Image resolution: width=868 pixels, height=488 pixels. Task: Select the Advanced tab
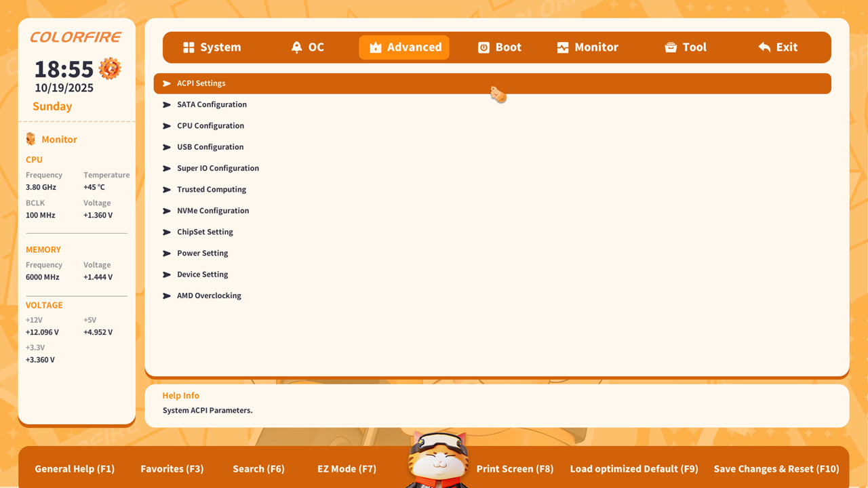coord(404,47)
